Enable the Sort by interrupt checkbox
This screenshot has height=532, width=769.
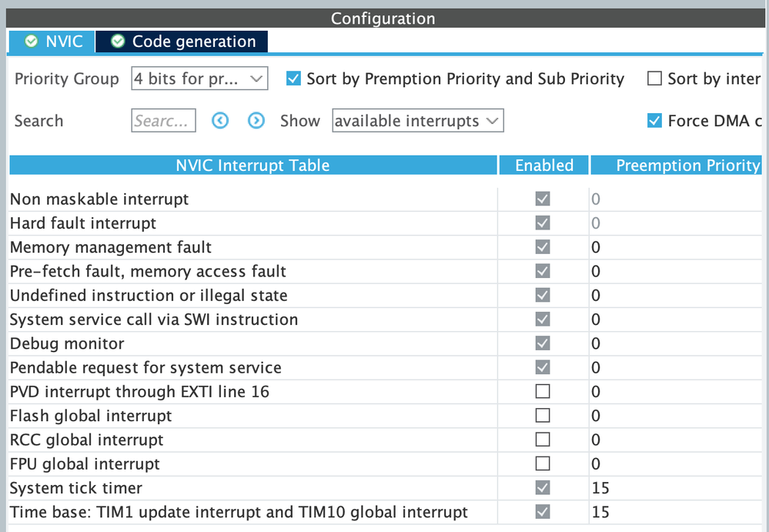coord(657,79)
